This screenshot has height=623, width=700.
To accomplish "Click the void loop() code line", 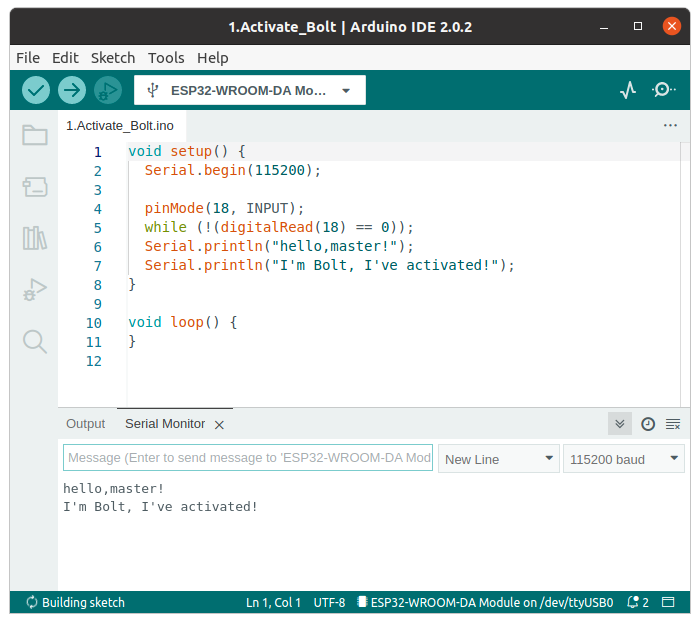I will pos(183,322).
